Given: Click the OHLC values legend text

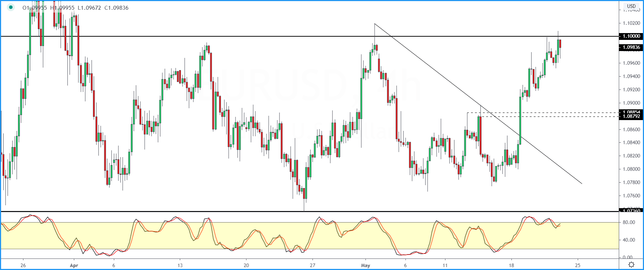Looking at the screenshot, I should (x=75, y=8).
